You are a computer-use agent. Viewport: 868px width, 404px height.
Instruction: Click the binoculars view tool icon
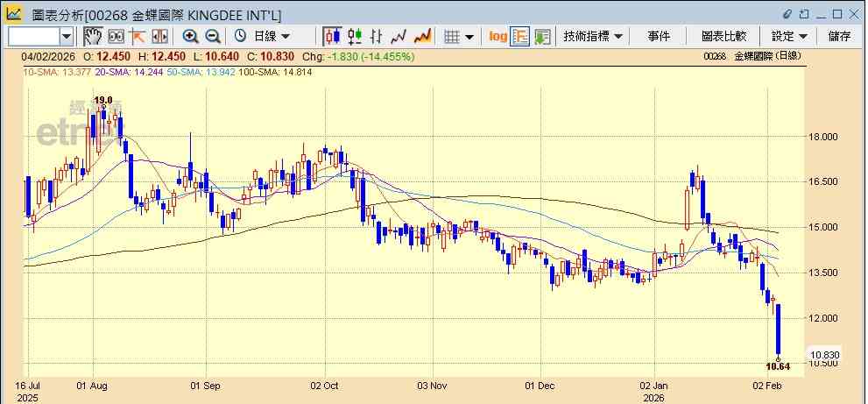116,37
